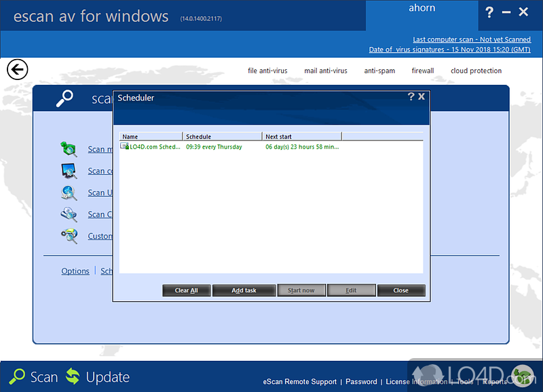Click the Edit button in Scheduler
The width and height of the screenshot is (543, 392).
(x=351, y=290)
